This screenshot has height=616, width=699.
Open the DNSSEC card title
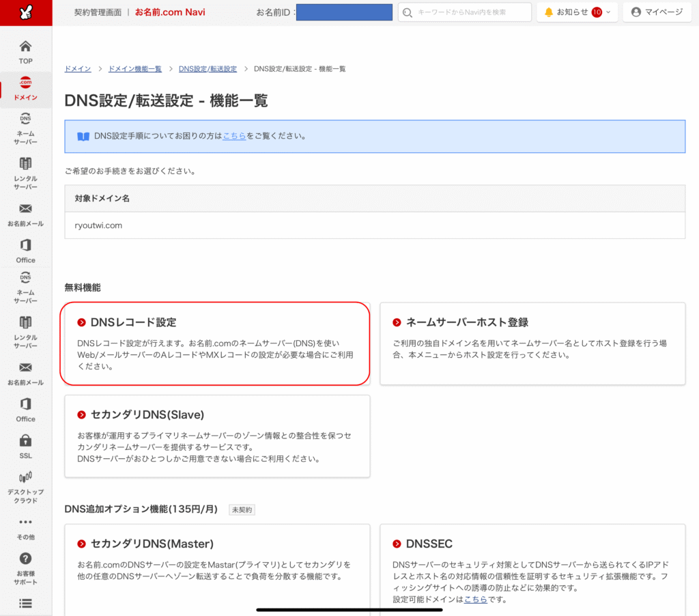(x=429, y=544)
